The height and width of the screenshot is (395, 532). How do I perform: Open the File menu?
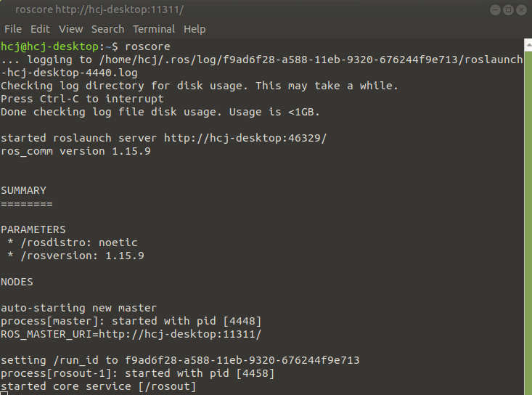pyautogui.click(x=13, y=29)
